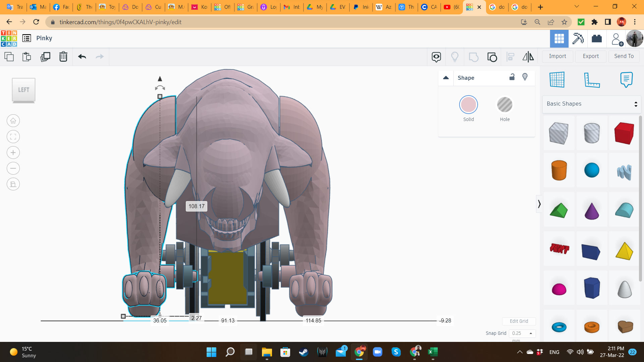This screenshot has width=644, height=362.
Task: Set shape to Hole
Action: point(504,105)
